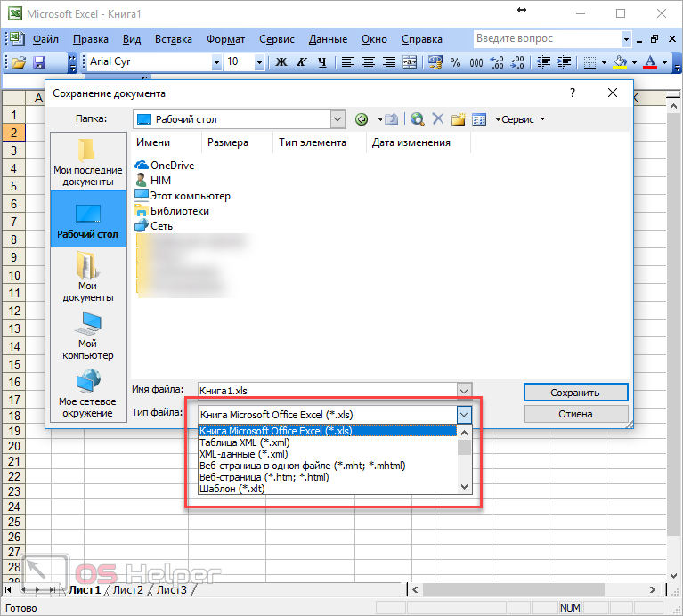Image resolution: width=683 pixels, height=616 pixels.
Task: Apply yellow fill color bucket
Action: point(621,62)
